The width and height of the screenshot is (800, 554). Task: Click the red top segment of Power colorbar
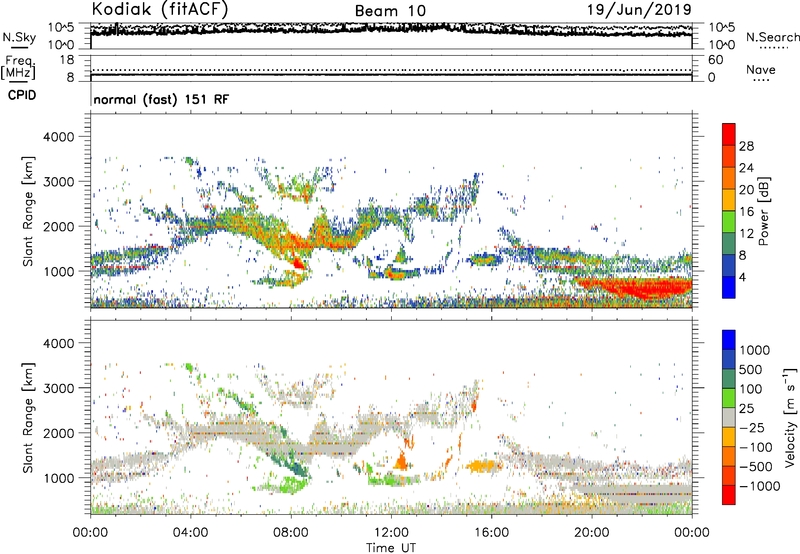(x=729, y=134)
